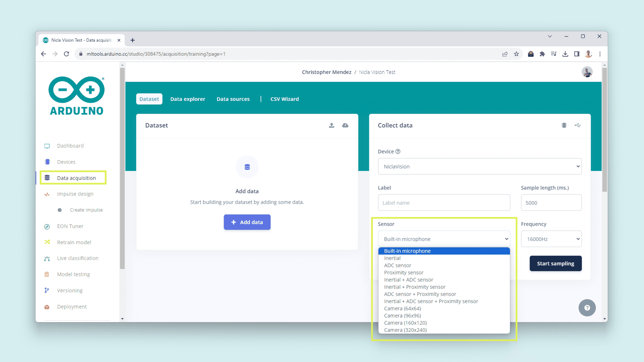Click the sidebar scroll down arrow
The height and width of the screenshot is (362, 644).
pyautogui.click(x=122, y=319)
